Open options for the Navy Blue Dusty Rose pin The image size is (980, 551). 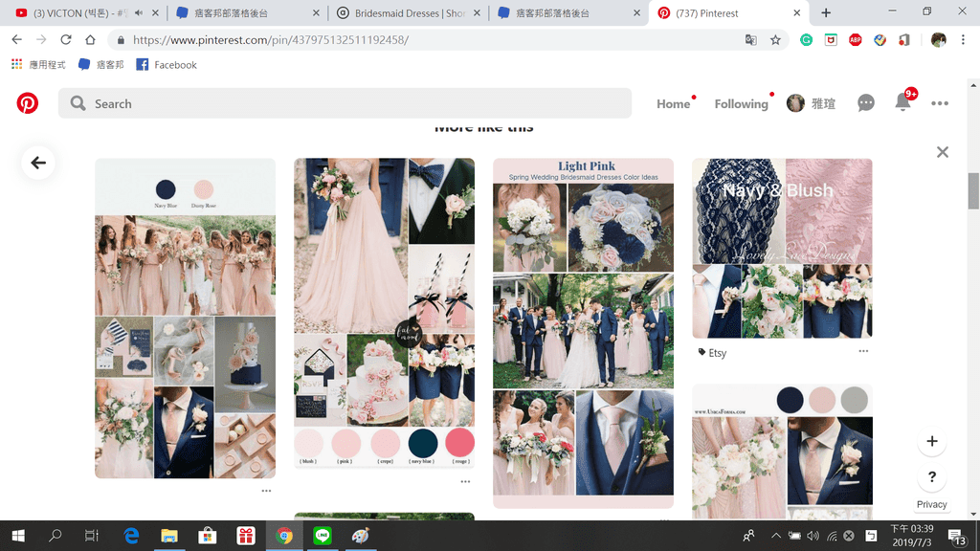[x=266, y=491]
